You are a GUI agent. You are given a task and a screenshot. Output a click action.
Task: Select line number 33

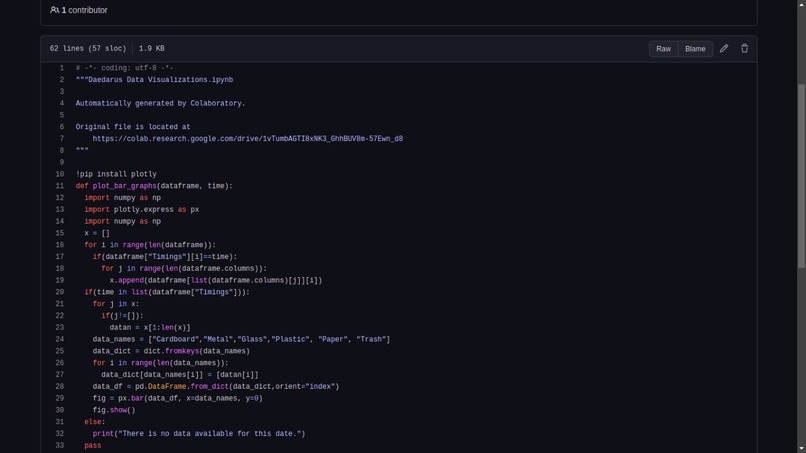[x=60, y=446]
